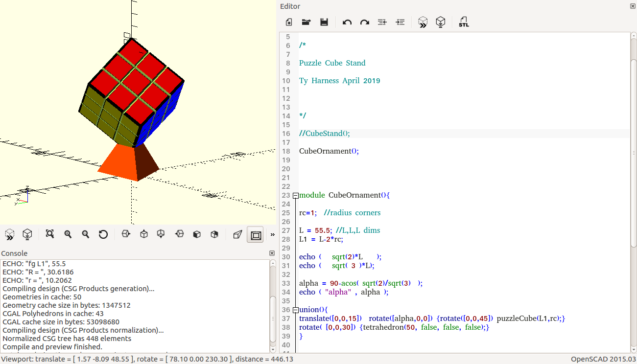Click the 'Editor' panel title
637x364 pixels.
(290, 6)
